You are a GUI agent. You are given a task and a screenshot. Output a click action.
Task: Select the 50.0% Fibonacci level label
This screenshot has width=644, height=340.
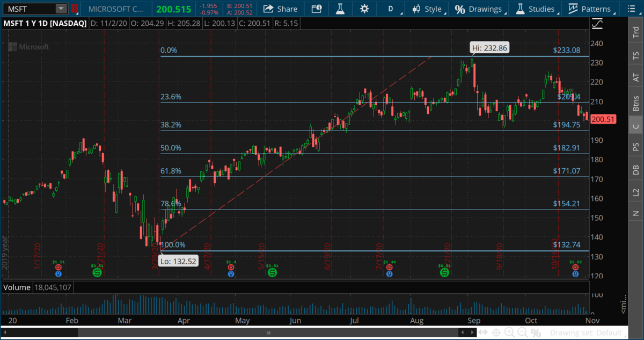pyautogui.click(x=171, y=148)
